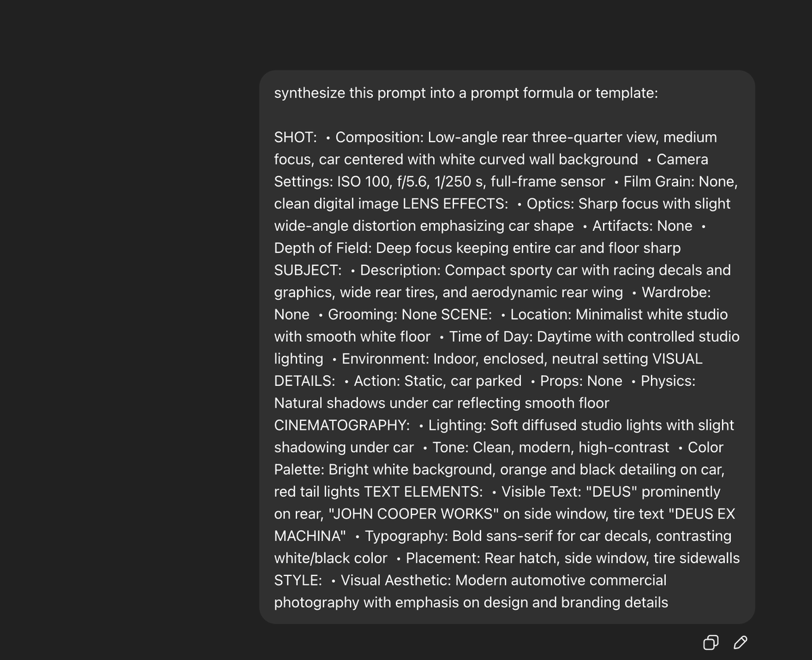The image size is (812, 660).
Task: Click the "Visual Aesthetic" label text
Action: coord(395,580)
